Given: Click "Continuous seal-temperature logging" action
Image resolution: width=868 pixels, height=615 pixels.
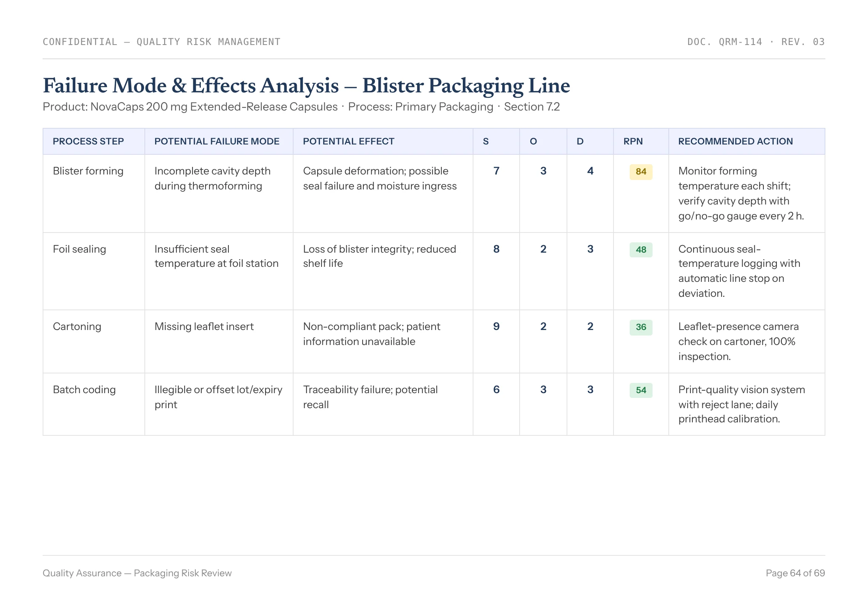Looking at the screenshot, I should pos(739,271).
